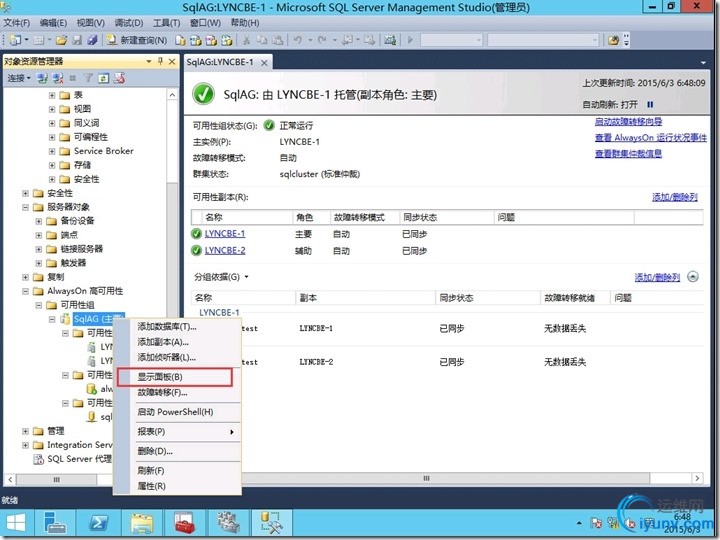Expand the 可编程性 tree node

52,137
